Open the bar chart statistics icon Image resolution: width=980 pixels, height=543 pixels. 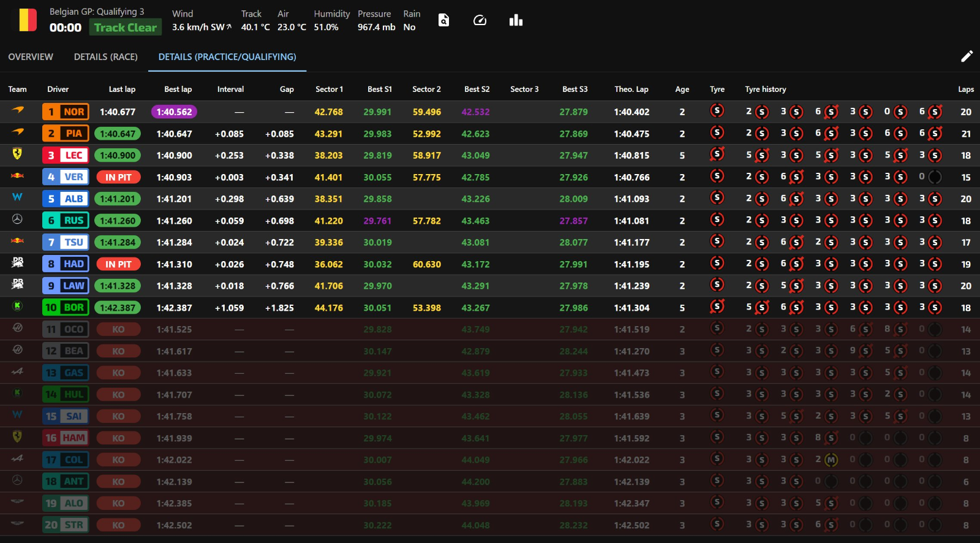click(x=516, y=20)
